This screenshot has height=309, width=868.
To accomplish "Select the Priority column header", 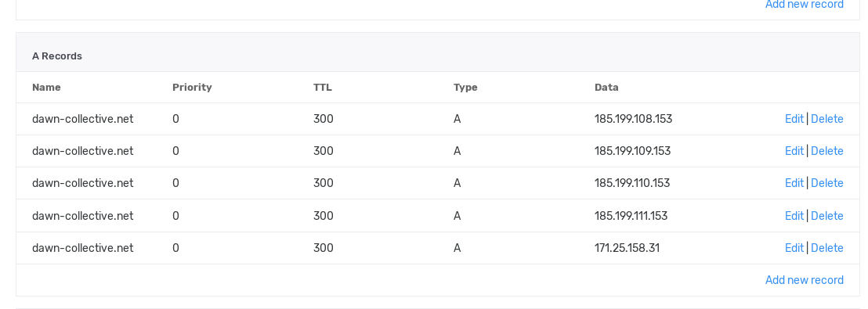I will coord(192,88).
